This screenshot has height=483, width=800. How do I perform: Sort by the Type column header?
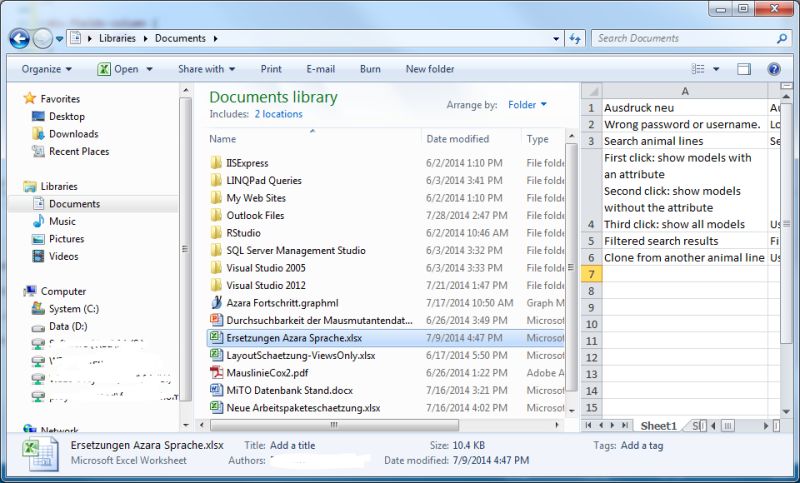pos(544,139)
